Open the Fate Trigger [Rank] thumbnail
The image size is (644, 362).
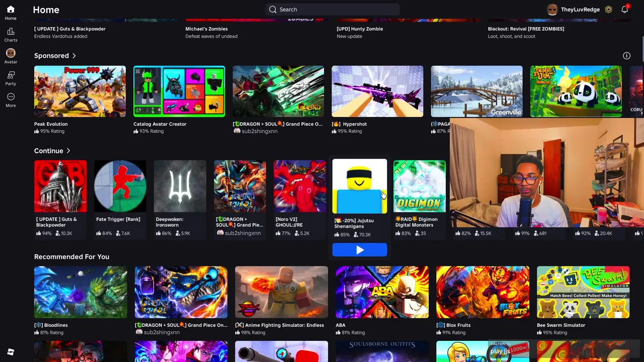point(120,187)
